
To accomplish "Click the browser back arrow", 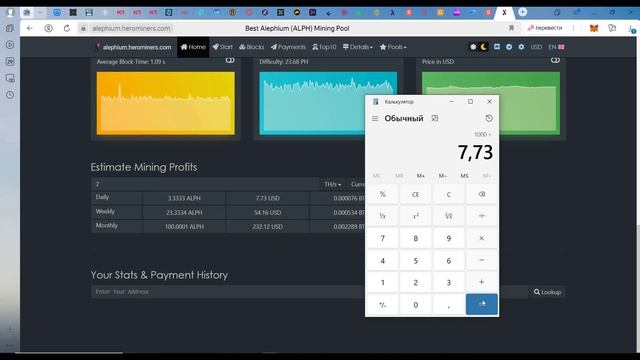I will (x=29, y=28).
